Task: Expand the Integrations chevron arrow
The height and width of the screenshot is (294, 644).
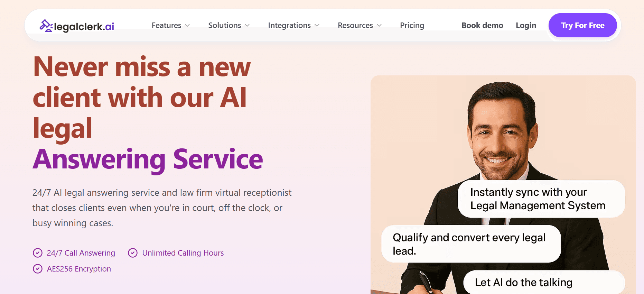Action: (x=317, y=26)
